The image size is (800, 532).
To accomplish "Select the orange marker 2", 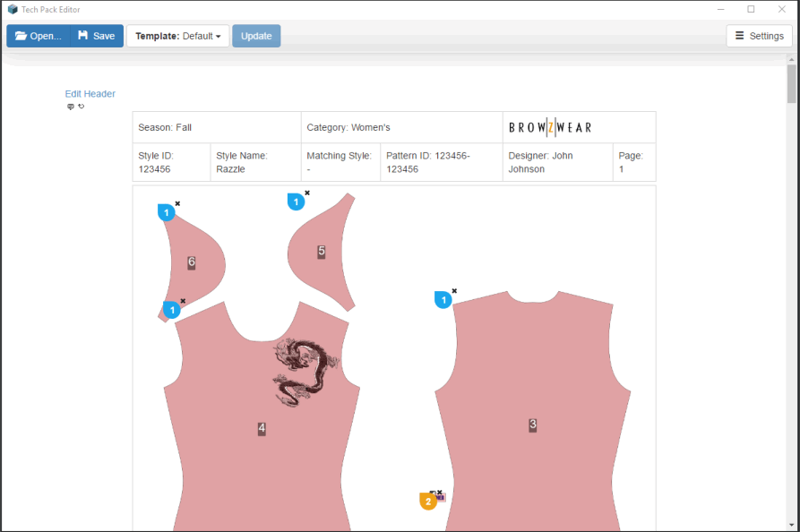I will point(428,502).
